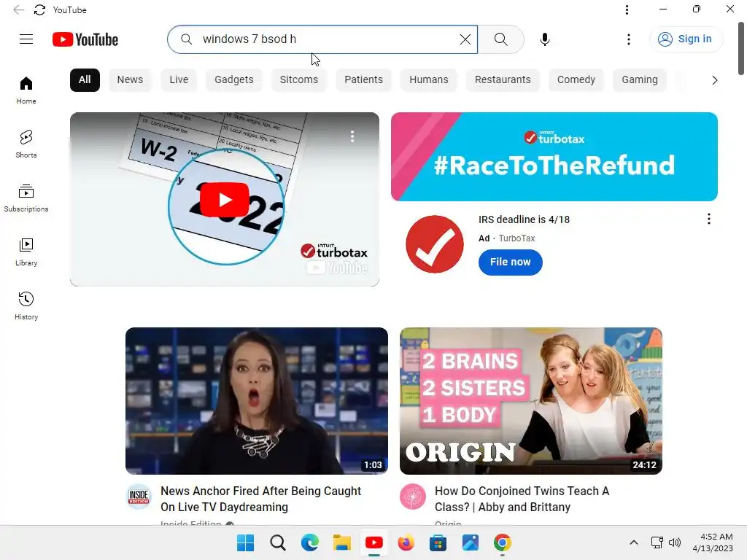Click the app back arrow
Image resolution: width=747 pixels, height=560 pixels.
pyautogui.click(x=18, y=10)
